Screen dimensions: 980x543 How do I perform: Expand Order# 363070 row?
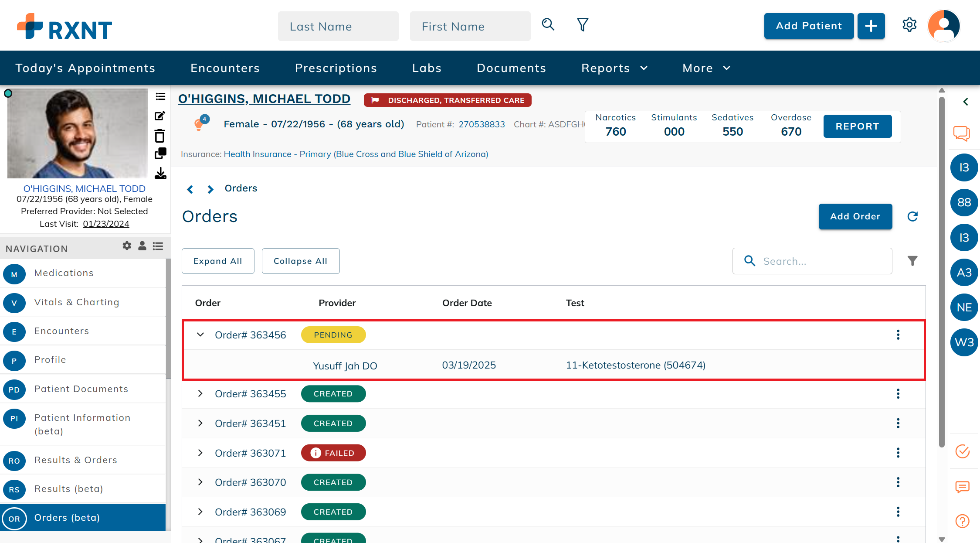(x=200, y=482)
